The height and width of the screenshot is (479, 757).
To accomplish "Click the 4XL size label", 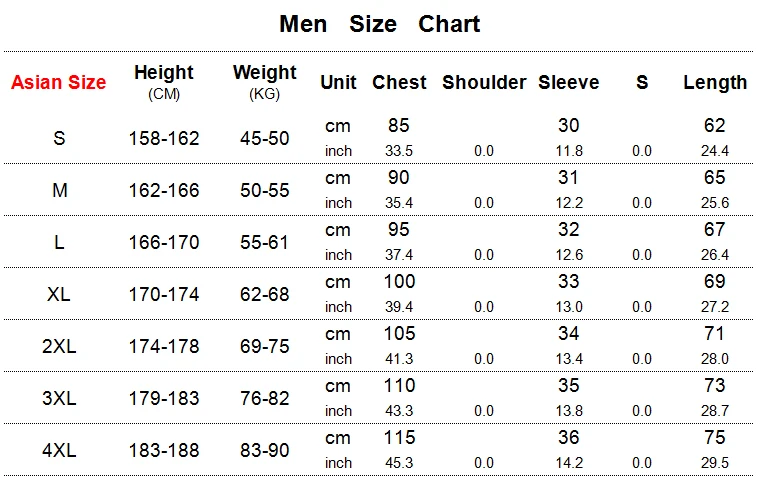I will pos(59,451).
